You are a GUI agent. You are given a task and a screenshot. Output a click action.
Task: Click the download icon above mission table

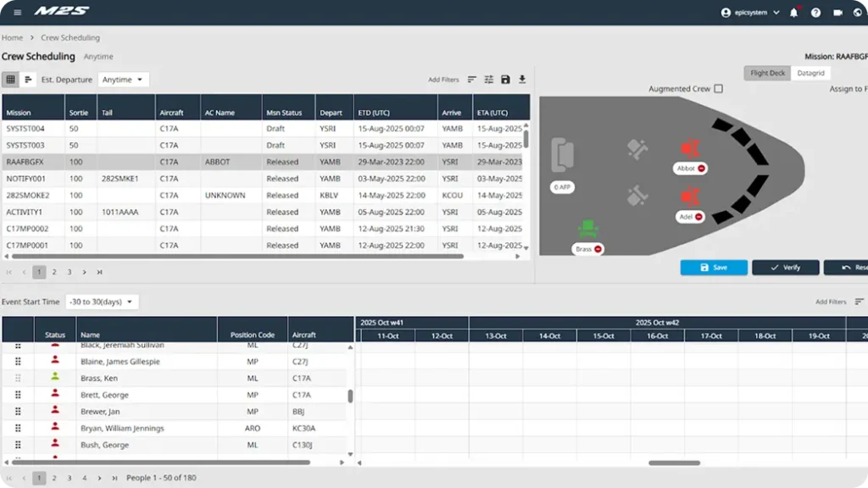click(522, 80)
